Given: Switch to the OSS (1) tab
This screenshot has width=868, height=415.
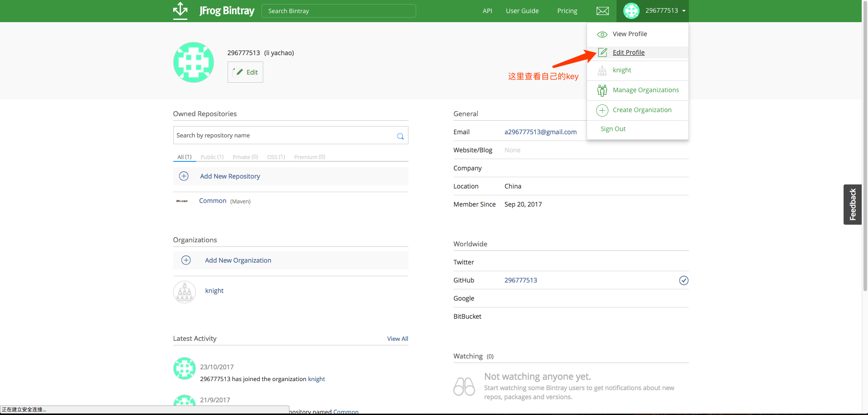Looking at the screenshot, I should (276, 157).
